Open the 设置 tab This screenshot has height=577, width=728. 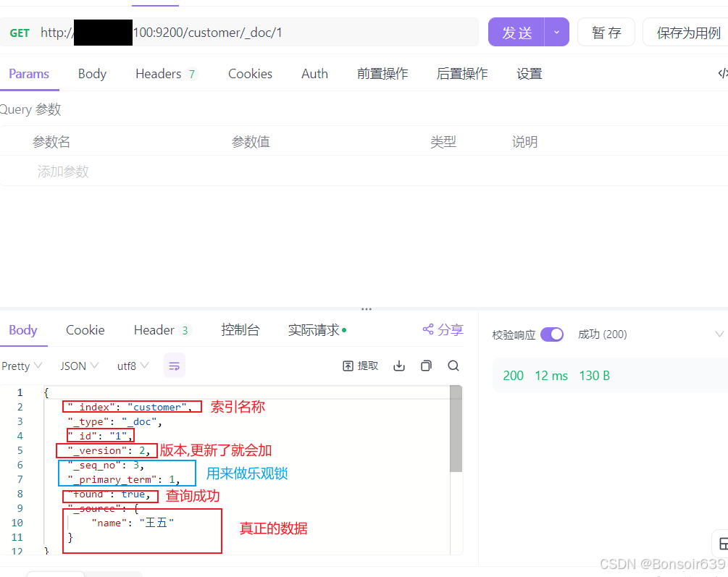[530, 74]
